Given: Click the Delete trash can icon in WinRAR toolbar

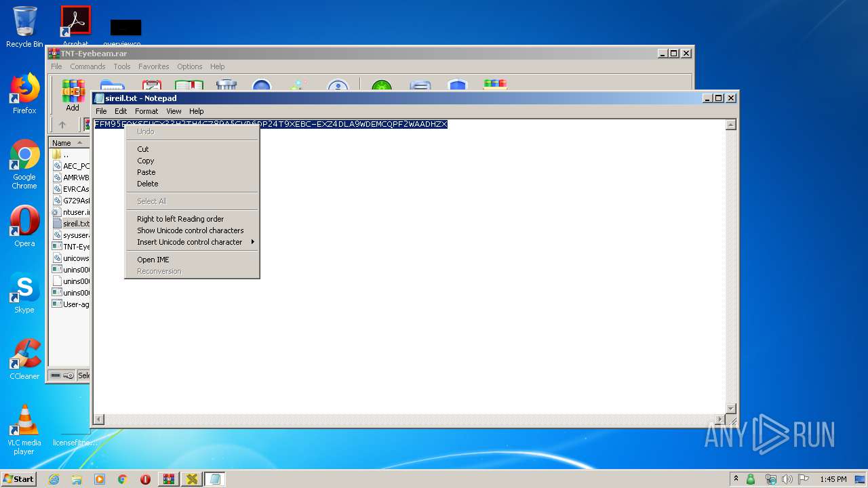Looking at the screenshot, I should click(x=226, y=86).
